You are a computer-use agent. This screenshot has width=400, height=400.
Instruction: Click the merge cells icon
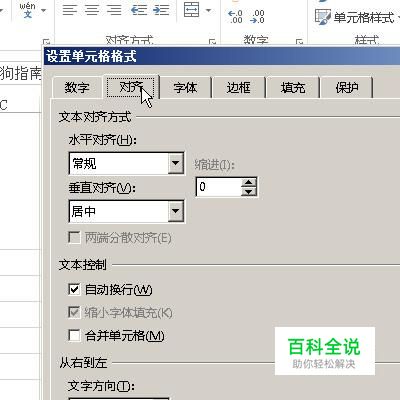pos(192,10)
